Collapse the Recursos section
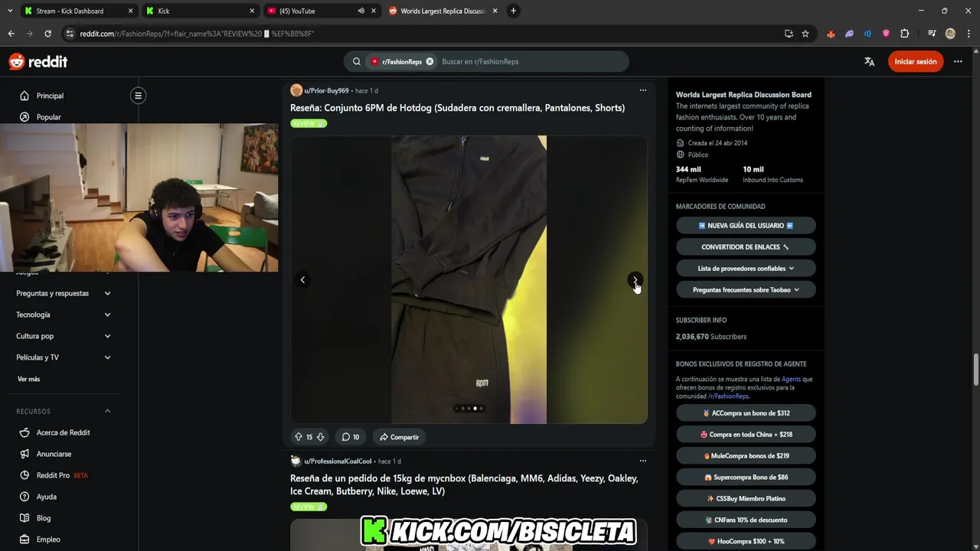Viewport: 980px width, 551px height. click(x=64, y=411)
